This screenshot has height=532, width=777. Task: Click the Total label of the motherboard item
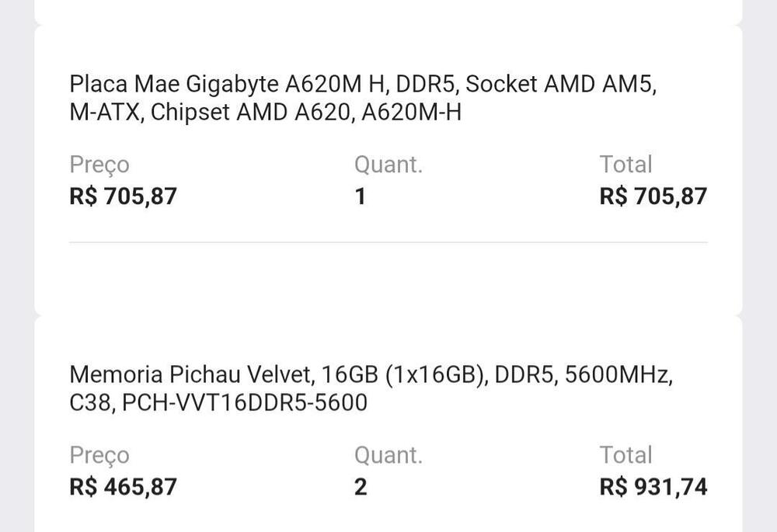pos(625,165)
